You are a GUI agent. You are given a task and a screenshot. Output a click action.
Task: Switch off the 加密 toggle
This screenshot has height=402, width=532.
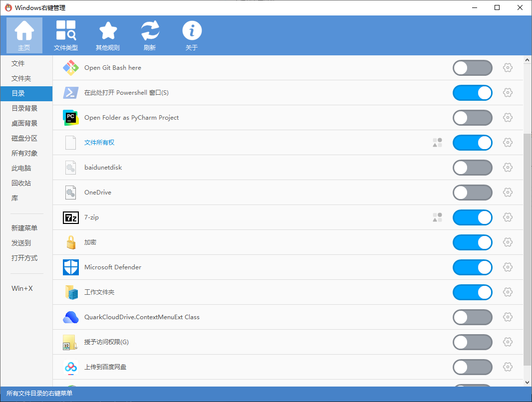point(472,242)
